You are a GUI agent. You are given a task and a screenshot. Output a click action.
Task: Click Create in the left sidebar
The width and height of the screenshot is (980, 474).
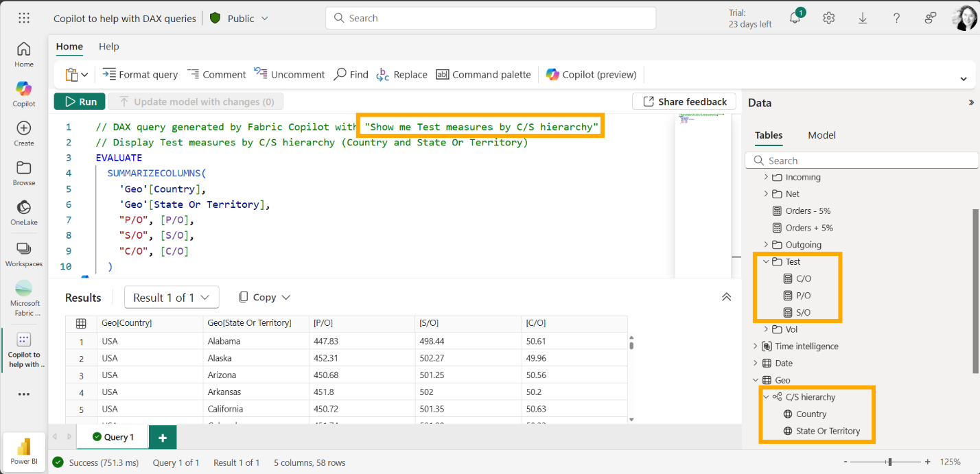24,134
